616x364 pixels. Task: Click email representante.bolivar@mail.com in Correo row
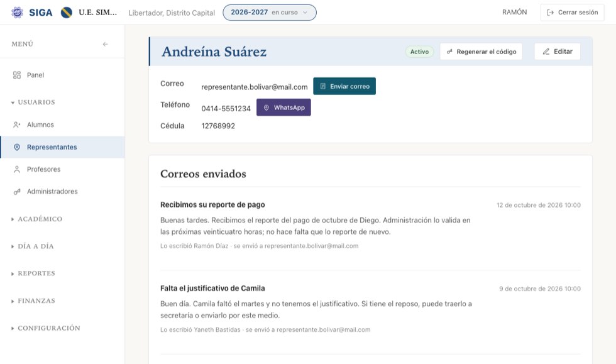coord(255,87)
